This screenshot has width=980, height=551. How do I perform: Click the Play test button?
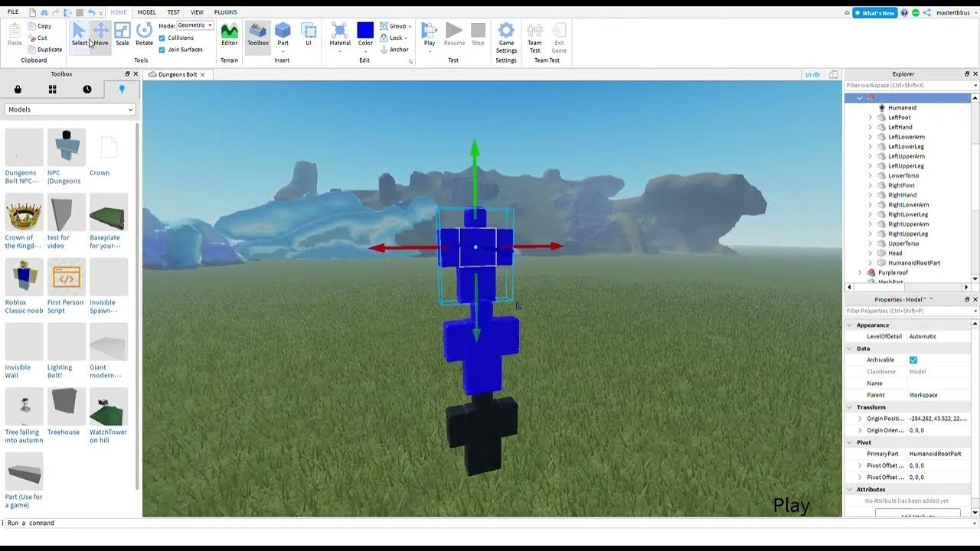(430, 34)
